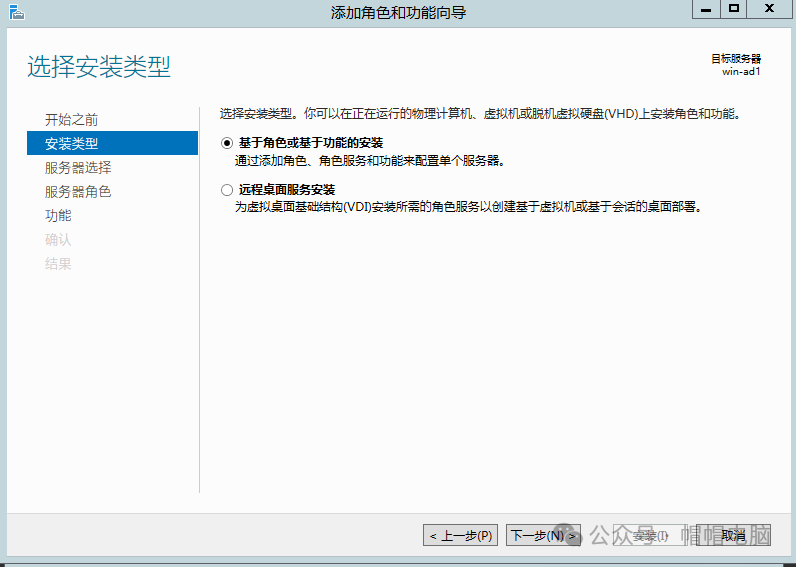Screen dimensions: 796x567
Task: Select 安装类型 step in sidebar
Action: pyautogui.click(x=112, y=143)
